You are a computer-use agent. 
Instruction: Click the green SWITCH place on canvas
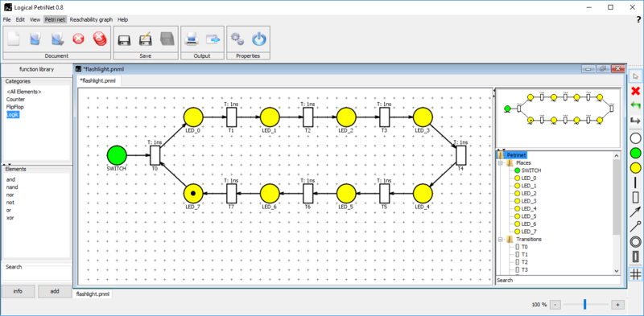tap(117, 155)
